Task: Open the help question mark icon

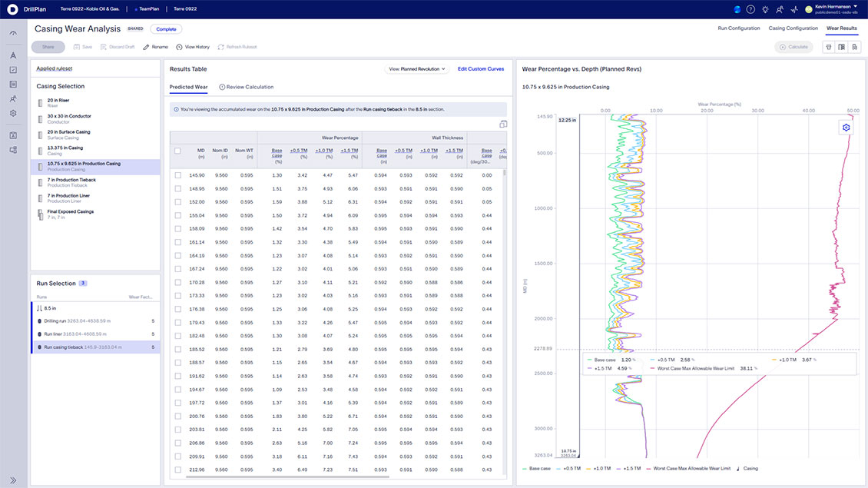Action: (x=750, y=9)
